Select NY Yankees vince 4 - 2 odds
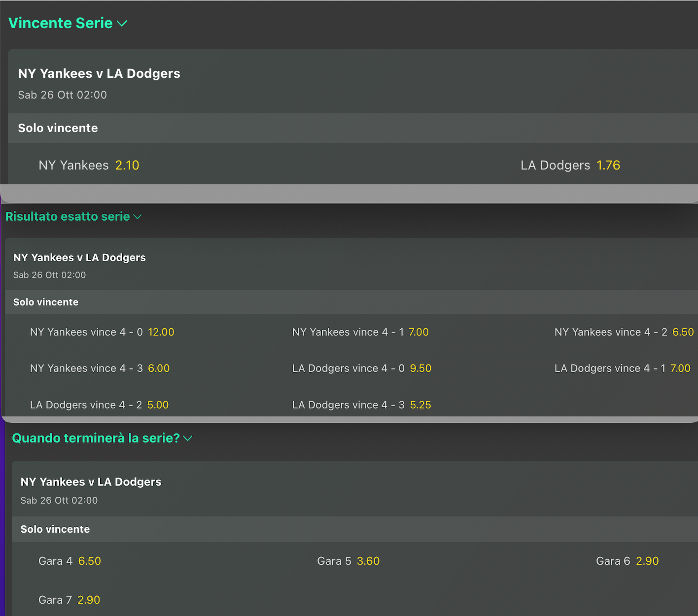The width and height of the screenshot is (698, 616). click(x=683, y=332)
